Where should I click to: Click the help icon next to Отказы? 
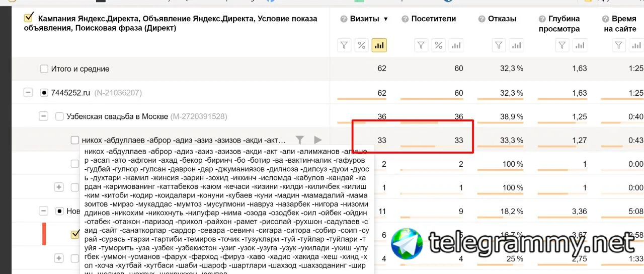[x=482, y=19]
